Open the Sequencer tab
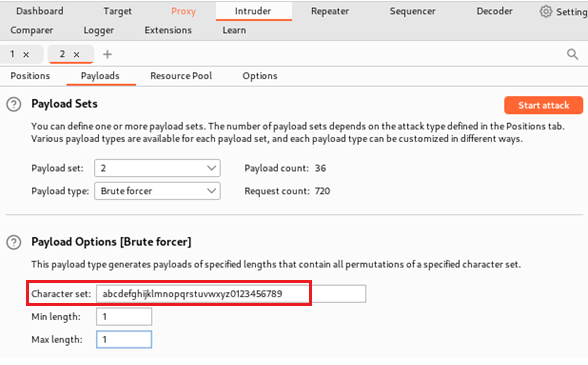This screenshot has width=588, height=365. (412, 11)
